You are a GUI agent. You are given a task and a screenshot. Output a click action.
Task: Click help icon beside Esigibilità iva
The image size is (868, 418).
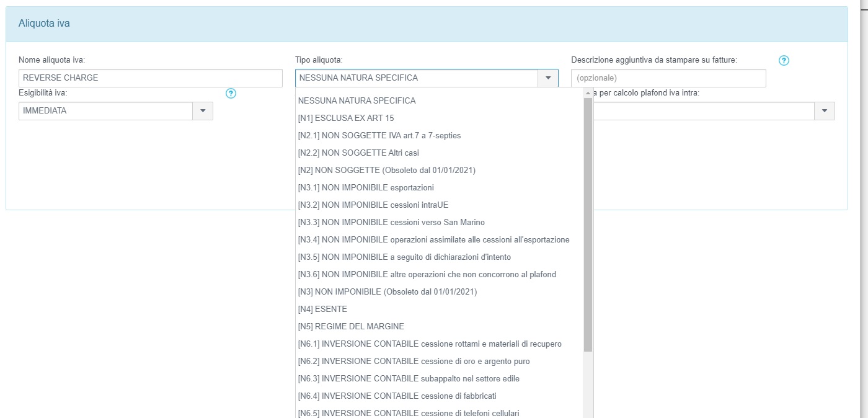[x=231, y=94]
